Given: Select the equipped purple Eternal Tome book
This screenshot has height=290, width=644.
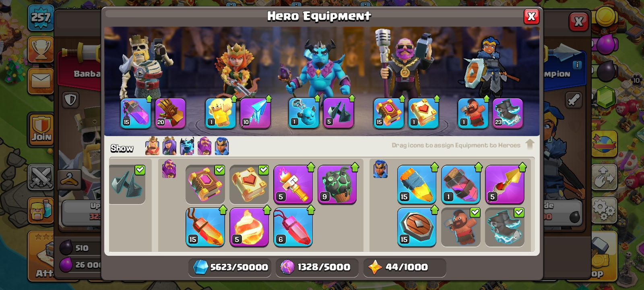Looking at the screenshot, I should (x=388, y=113).
